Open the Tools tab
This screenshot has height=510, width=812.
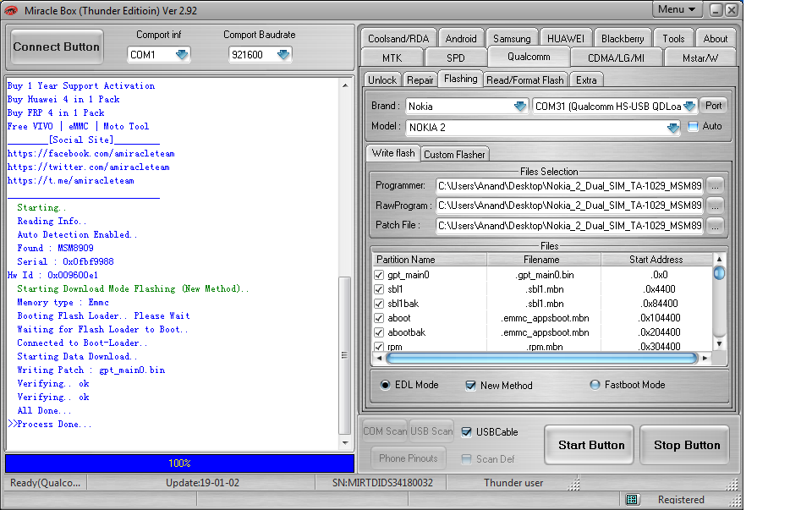tap(673, 38)
